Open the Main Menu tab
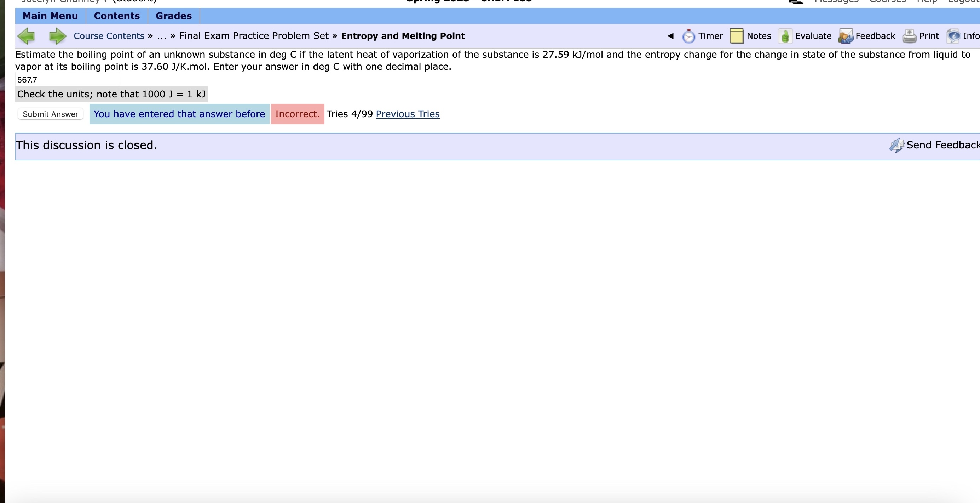This screenshot has height=503, width=980. [50, 16]
